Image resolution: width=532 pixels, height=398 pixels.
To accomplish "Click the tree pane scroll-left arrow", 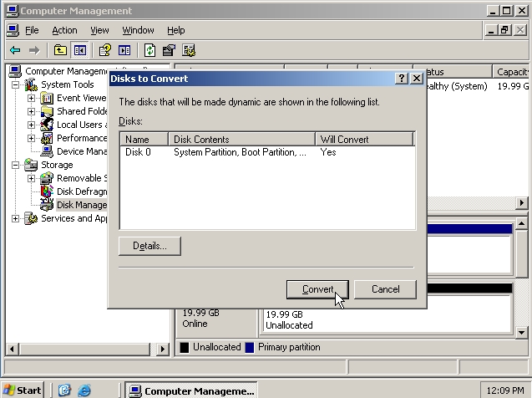I will coord(13,349).
